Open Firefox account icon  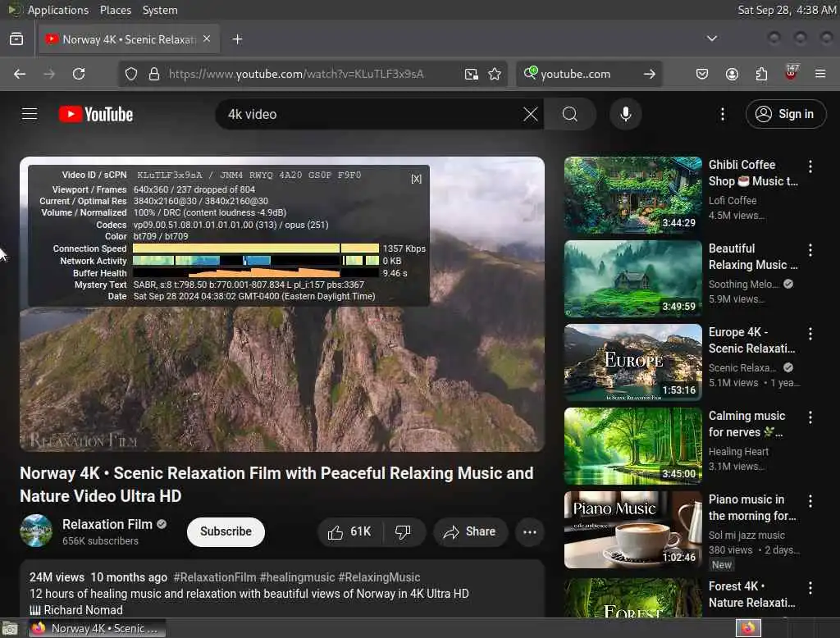(x=732, y=74)
